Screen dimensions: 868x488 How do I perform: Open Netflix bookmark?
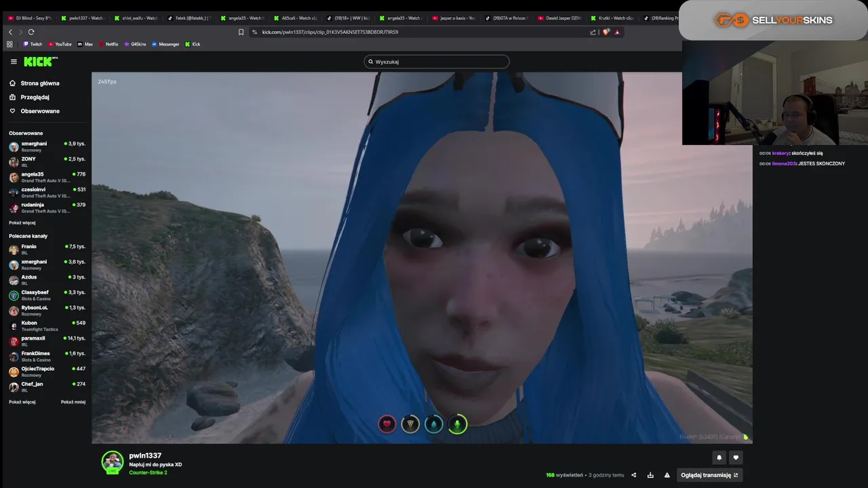click(108, 44)
